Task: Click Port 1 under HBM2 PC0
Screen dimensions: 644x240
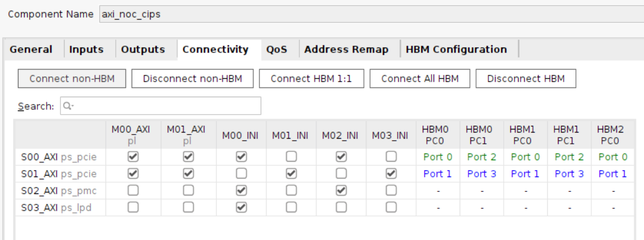Action: [x=612, y=174]
